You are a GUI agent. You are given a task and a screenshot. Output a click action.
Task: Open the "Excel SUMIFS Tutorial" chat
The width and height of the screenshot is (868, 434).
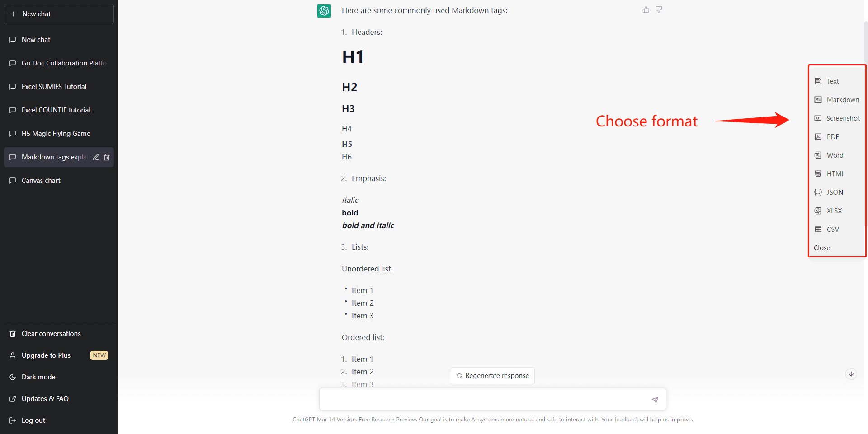[x=54, y=86]
